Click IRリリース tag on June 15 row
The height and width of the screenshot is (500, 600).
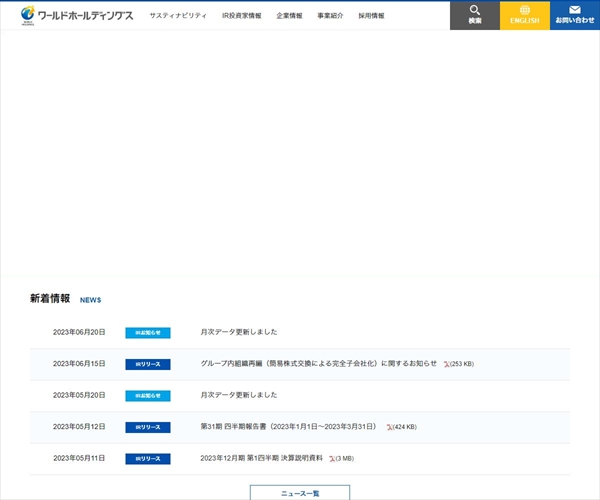147,364
